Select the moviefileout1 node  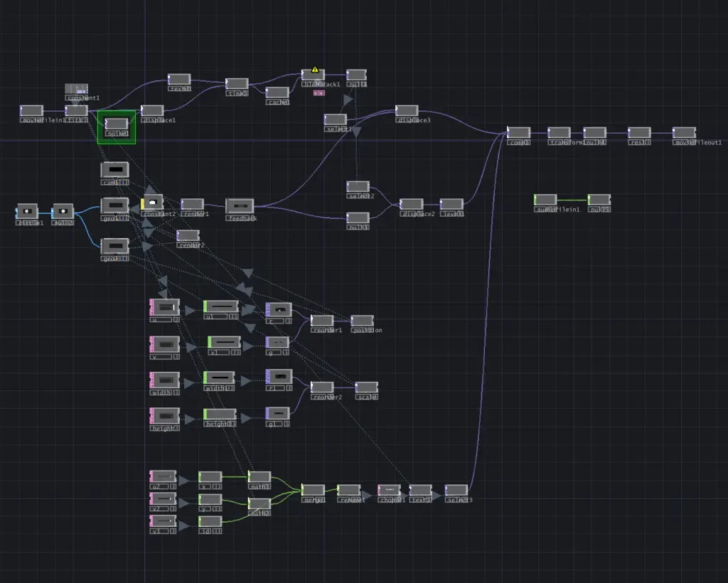(685, 133)
